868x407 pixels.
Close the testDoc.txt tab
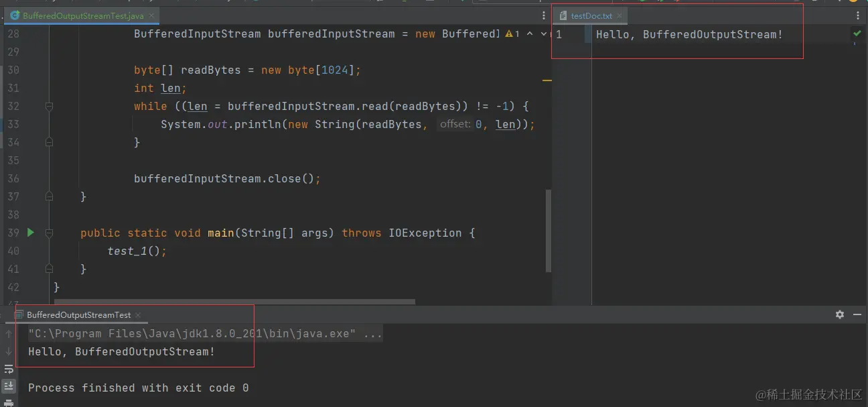coord(619,15)
